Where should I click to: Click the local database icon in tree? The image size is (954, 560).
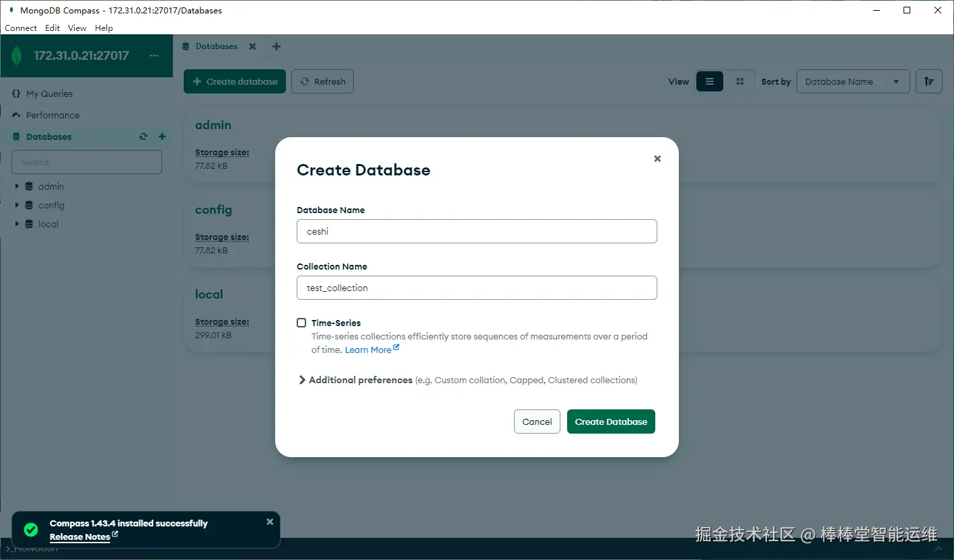coord(29,224)
